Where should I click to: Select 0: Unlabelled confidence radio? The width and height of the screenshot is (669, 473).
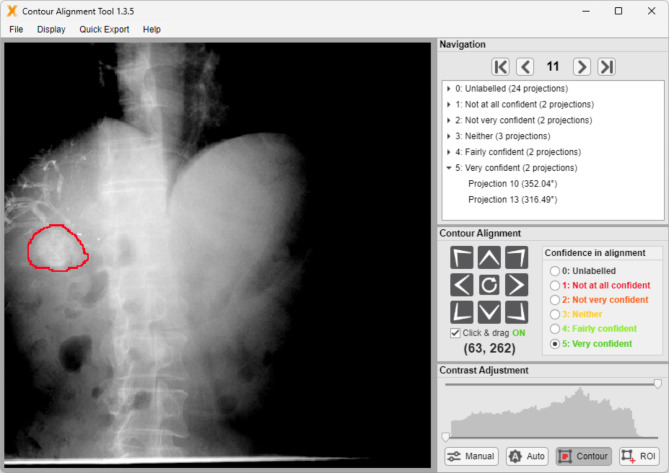pos(555,271)
